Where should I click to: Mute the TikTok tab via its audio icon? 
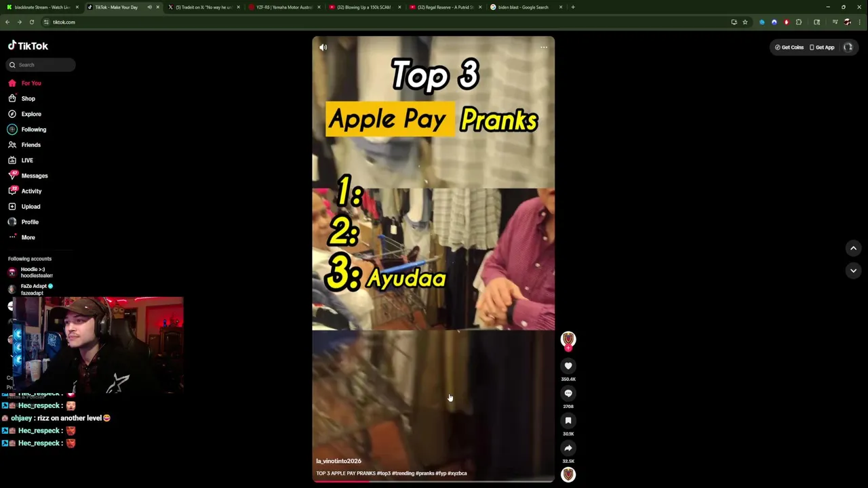point(149,7)
